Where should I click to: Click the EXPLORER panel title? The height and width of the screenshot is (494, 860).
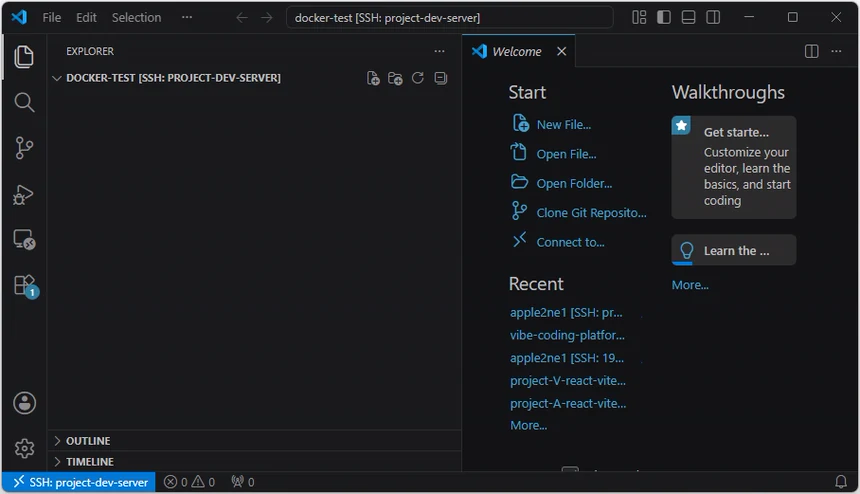[x=90, y=51]
